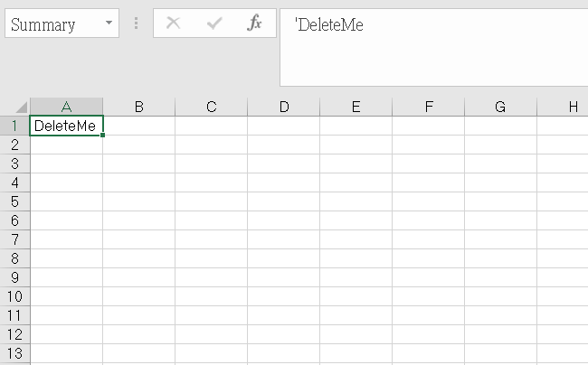The width and height of the screenshot is (588, 365).
Task: Select empty cell G10
Action: pos(500,296)
